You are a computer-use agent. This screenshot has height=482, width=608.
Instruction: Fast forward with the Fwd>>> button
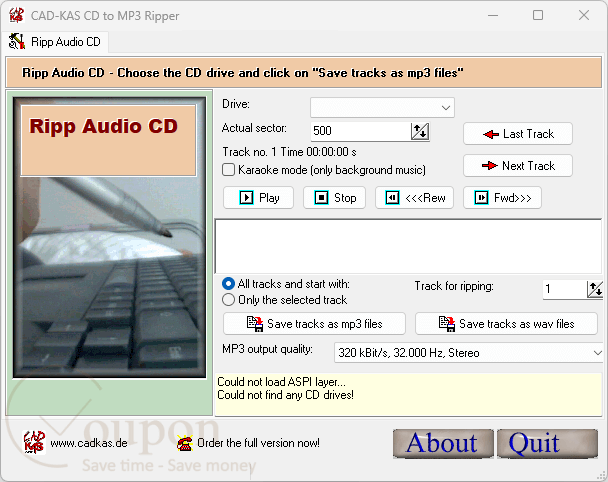pyautogui.click(x=502, y=198)
